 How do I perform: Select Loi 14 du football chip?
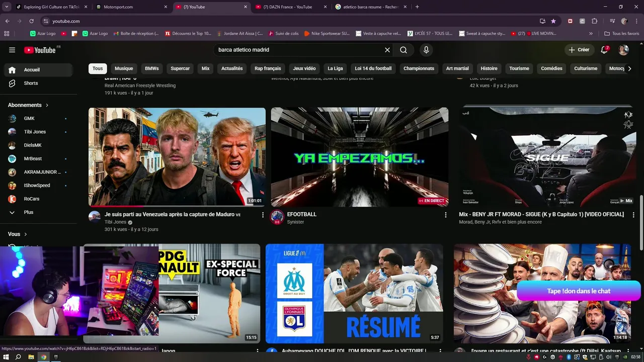(x=373, y=68)
